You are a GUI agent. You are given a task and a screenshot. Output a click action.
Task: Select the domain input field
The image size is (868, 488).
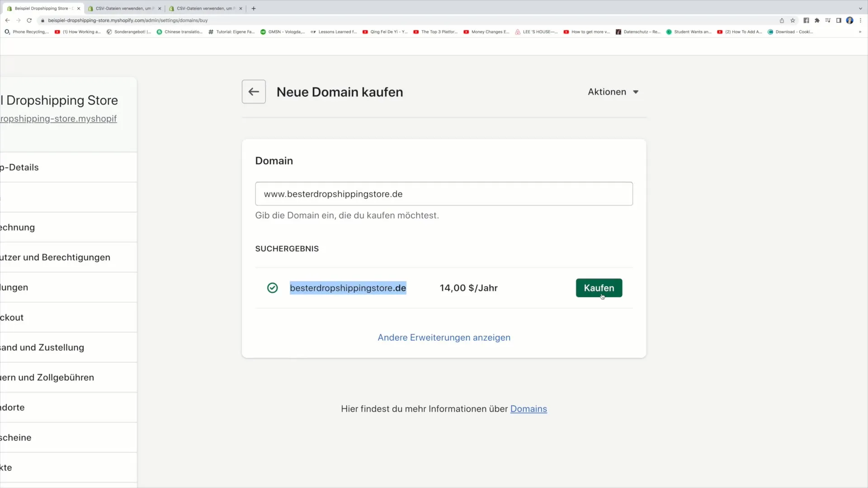coord(443,194)
